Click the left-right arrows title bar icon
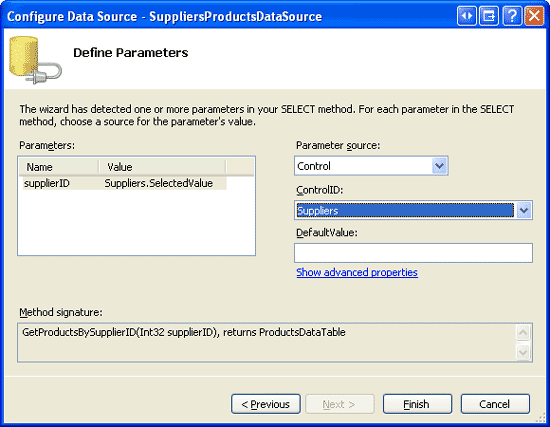 pyautogui.click(x=467, y=16)
